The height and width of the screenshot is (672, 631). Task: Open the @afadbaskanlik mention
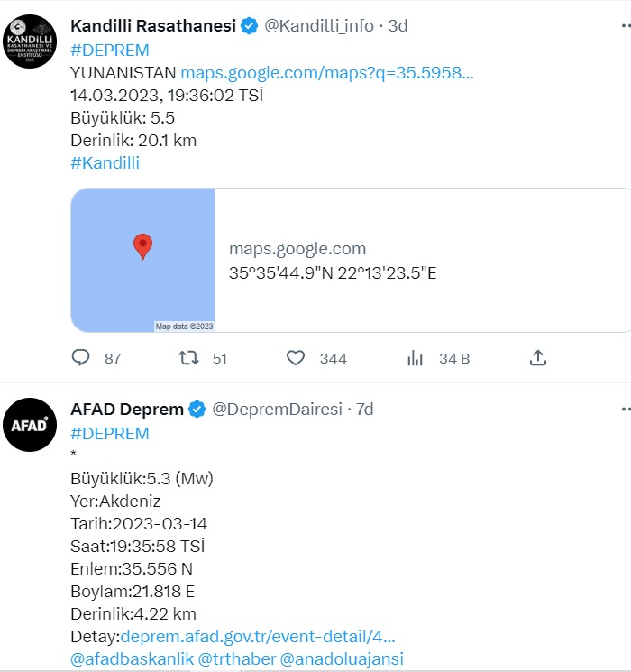tap(132, 659)
